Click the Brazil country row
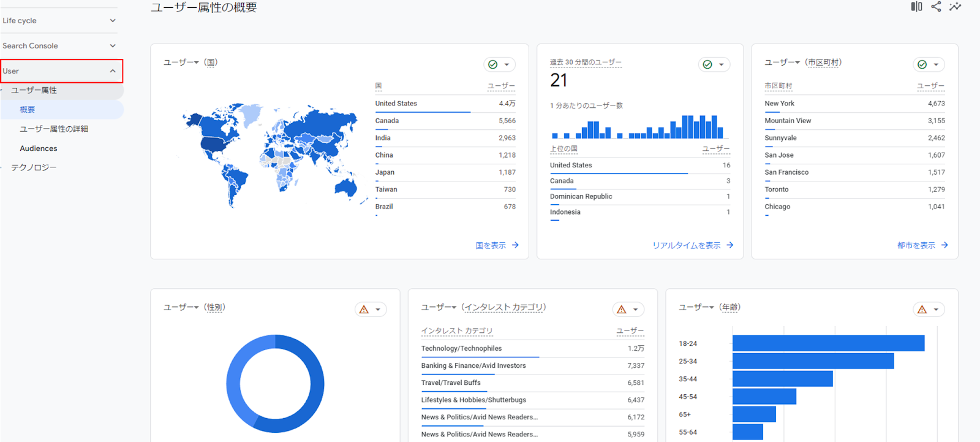 (x=445, y=207)
